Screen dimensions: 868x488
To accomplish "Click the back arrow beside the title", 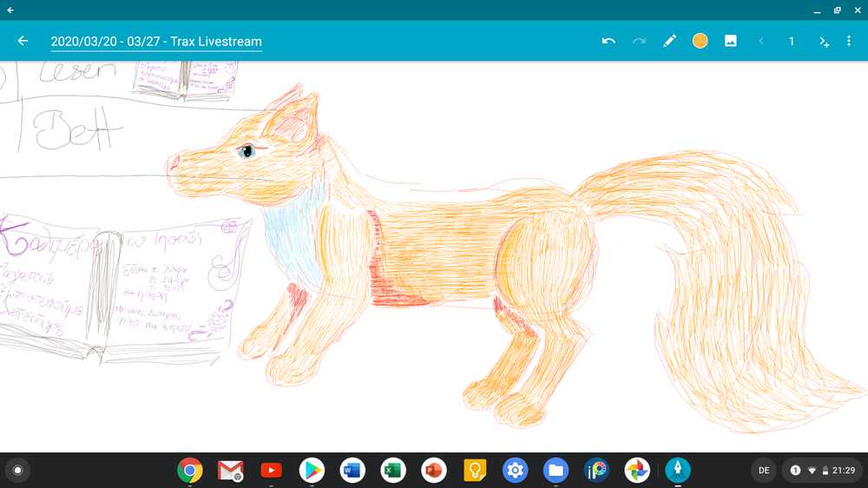I will pyautogui.click(x=23, y=41).
